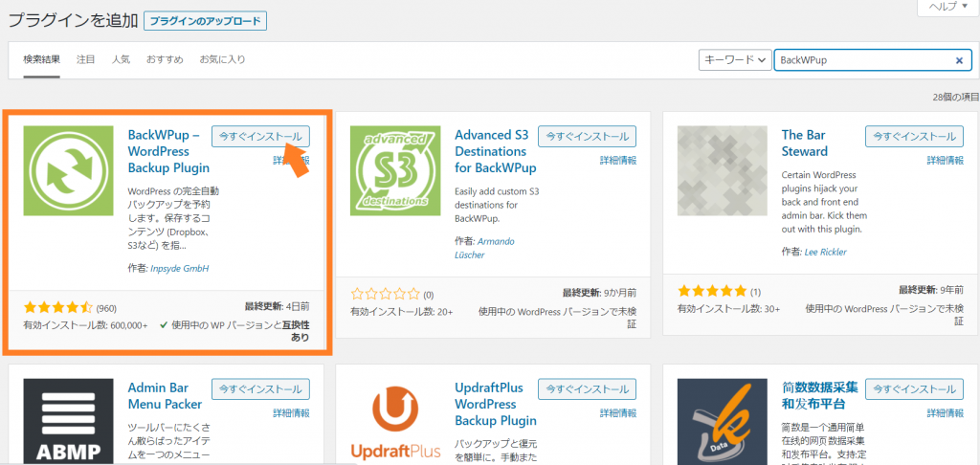This screenshot has width=980, height=465.
Task: Install Admin Bar Menu Packer plugin
Action: [260, 388]
